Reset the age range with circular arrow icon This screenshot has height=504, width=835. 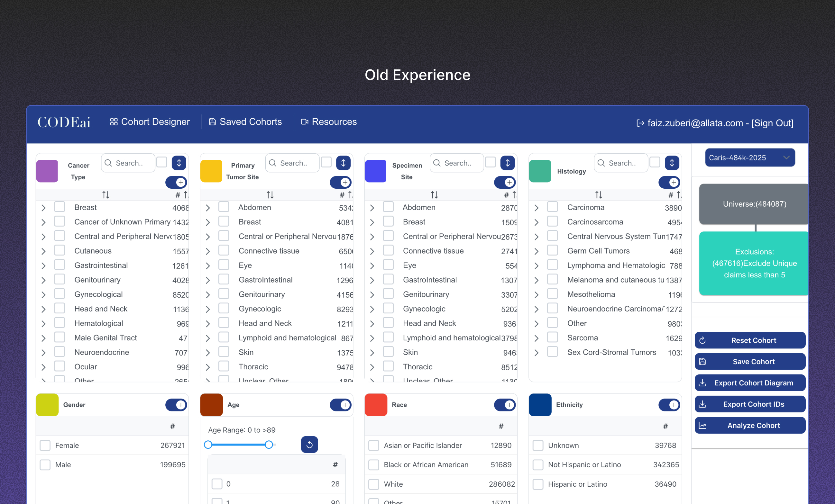tap(309, 445)
